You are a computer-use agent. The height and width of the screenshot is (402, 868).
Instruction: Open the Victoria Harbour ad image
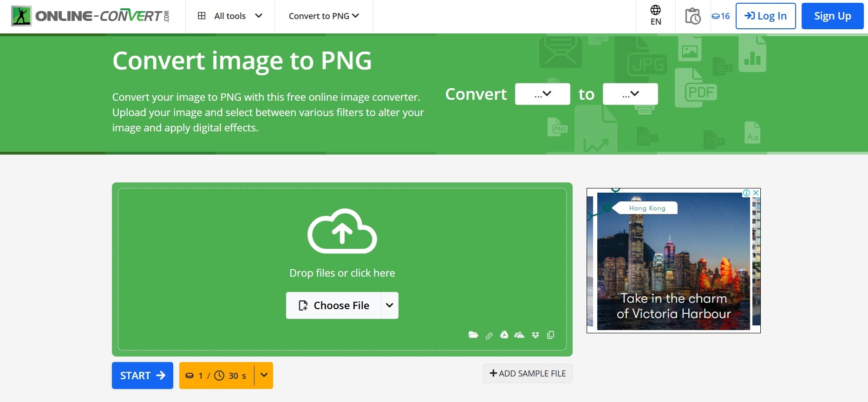point(673,261)
